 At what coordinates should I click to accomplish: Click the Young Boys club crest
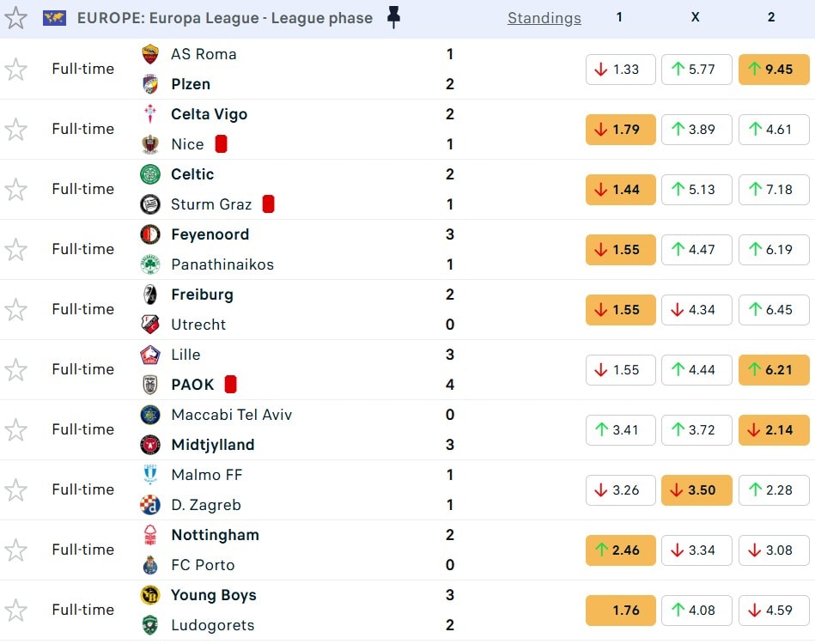150,595
